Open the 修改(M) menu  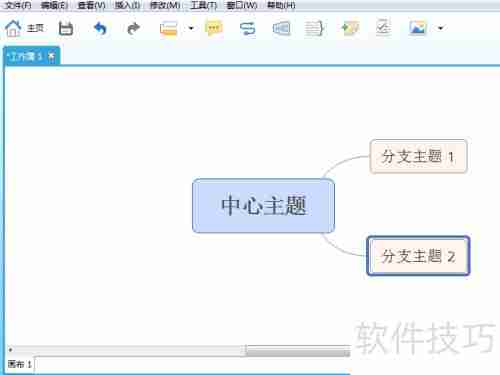(x=165, y=5)
